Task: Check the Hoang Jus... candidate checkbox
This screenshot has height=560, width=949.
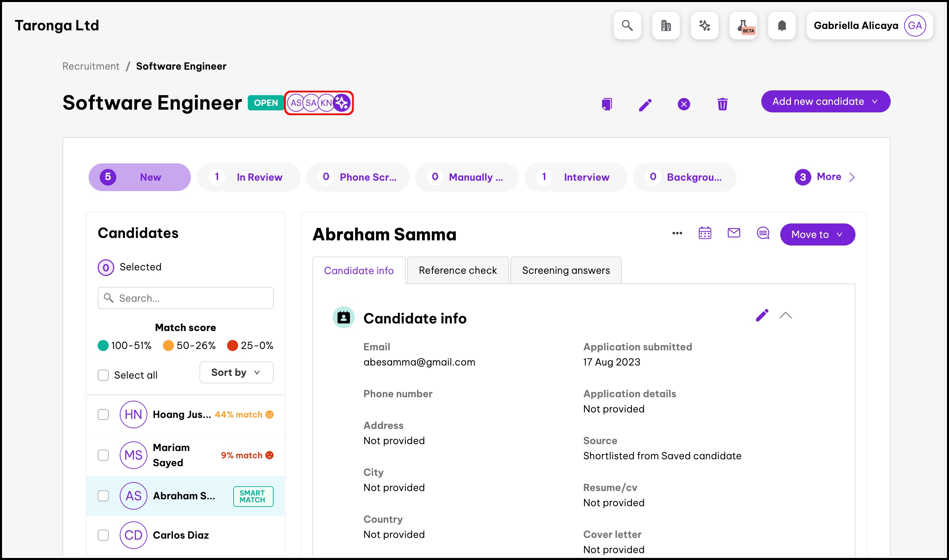Action: click(x=103, y=415)
